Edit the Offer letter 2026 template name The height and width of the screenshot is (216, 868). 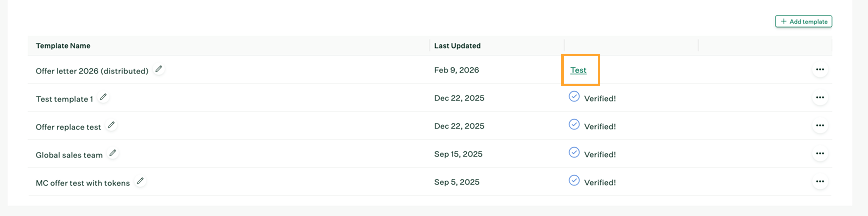tap(159, 69)
